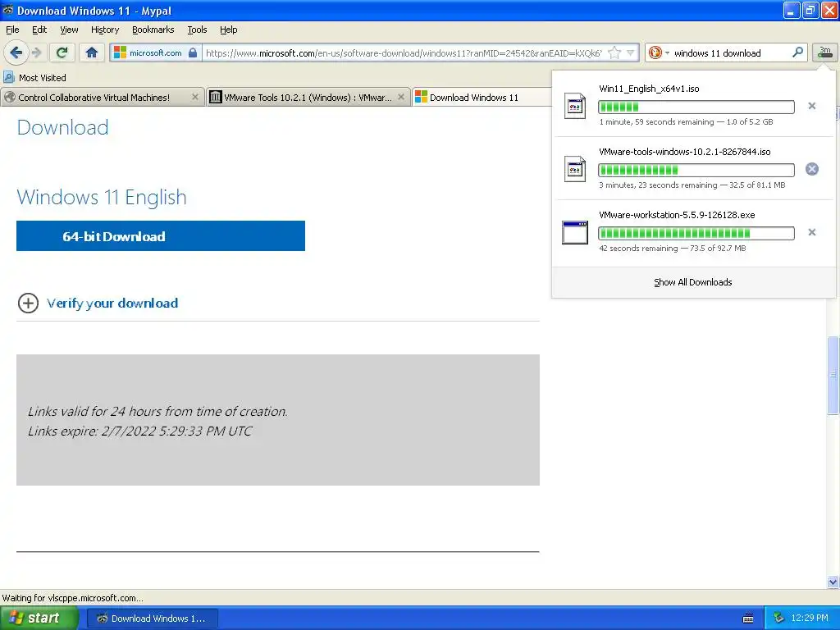Click the Links expire date text
Image resolution: width=840 pixels, height=630 pixels.
[x=139, y=431]
